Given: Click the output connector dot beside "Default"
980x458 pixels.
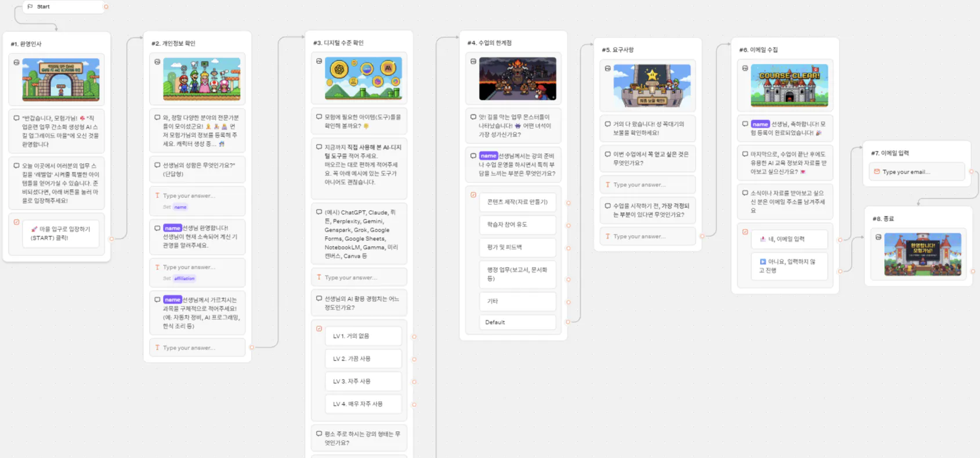Looking at the screenshot, I should [568, 322].
